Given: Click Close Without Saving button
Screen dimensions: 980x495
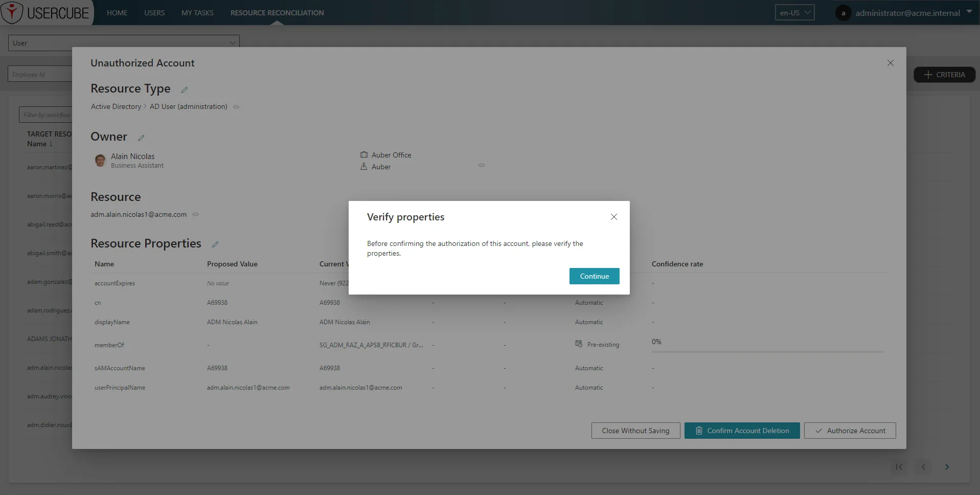Looking at the screenshot, I should [635, 431].
